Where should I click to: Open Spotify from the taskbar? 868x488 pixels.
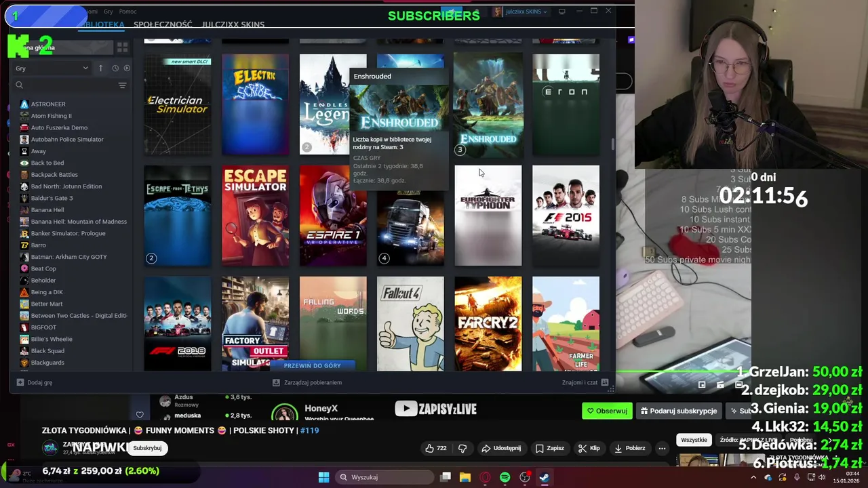[505, 477]
